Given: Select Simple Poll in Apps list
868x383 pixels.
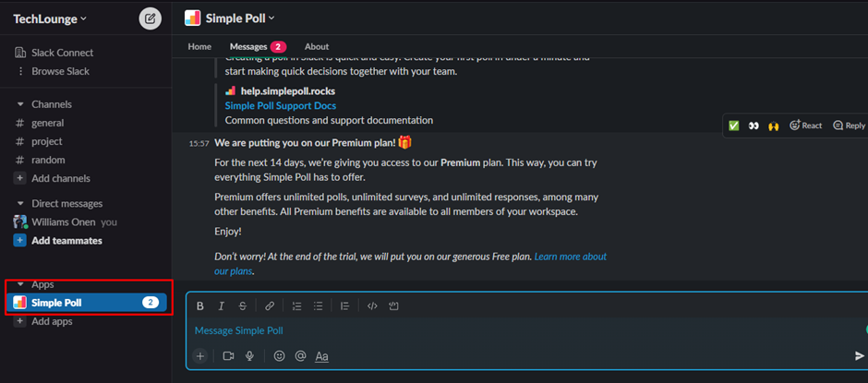Looking at the screenshot, I should pyautogui.click(x=89, y=303).
